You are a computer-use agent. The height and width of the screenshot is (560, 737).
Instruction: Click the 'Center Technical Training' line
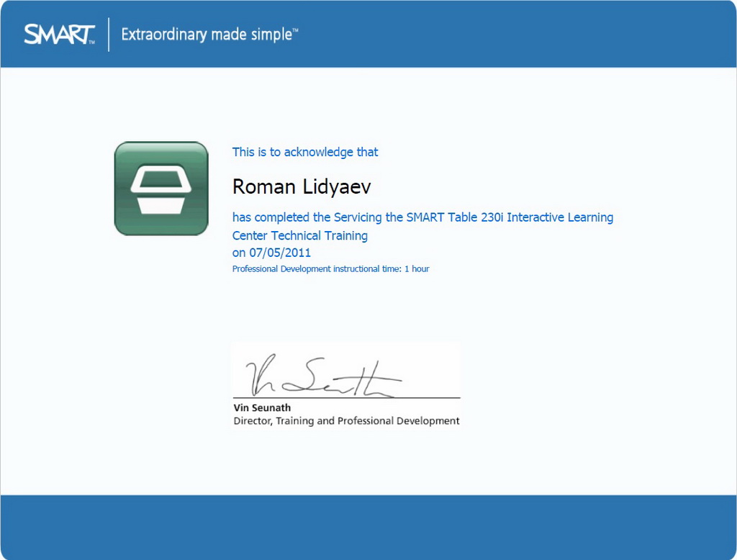coord(300,235)
